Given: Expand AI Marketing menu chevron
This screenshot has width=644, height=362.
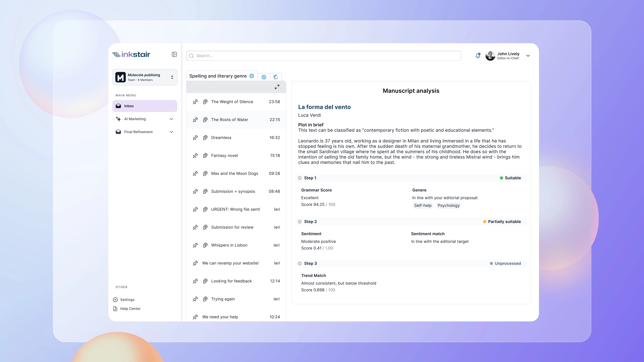Looking at the screenshot, I should coord(171,119).
